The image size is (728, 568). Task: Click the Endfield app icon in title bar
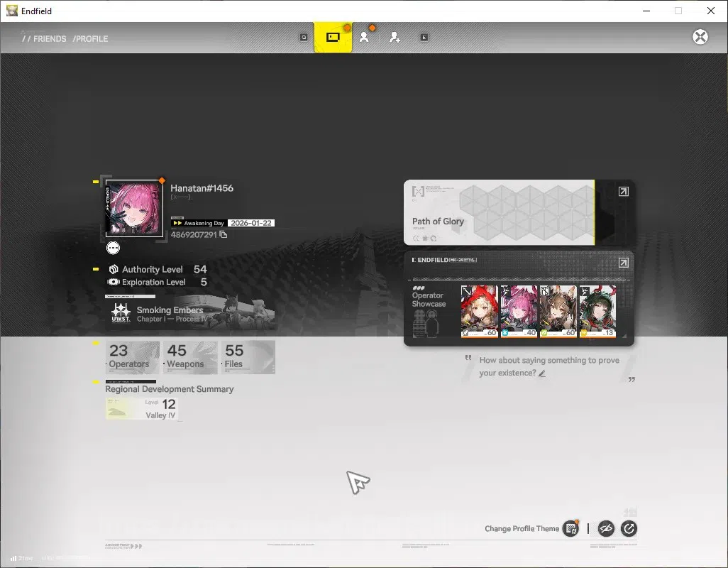(x=11, y=11)
